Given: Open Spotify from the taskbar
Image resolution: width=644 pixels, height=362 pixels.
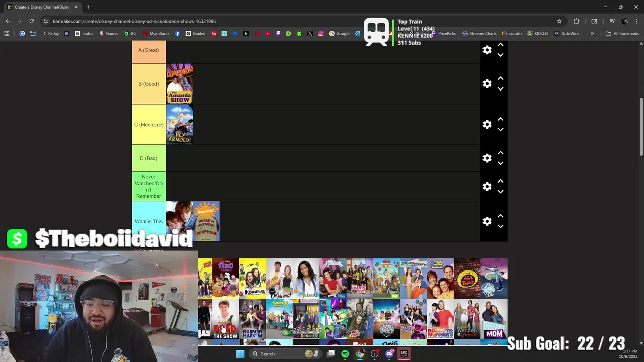Looking at the screenshot, I should (x=345, y=354).
